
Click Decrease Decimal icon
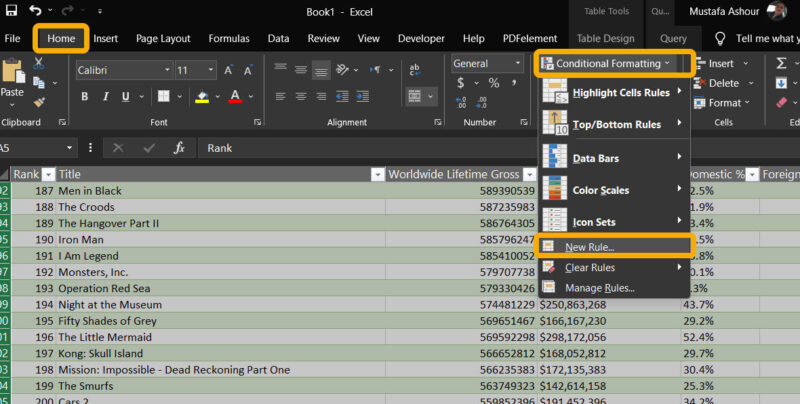point(481,103)
